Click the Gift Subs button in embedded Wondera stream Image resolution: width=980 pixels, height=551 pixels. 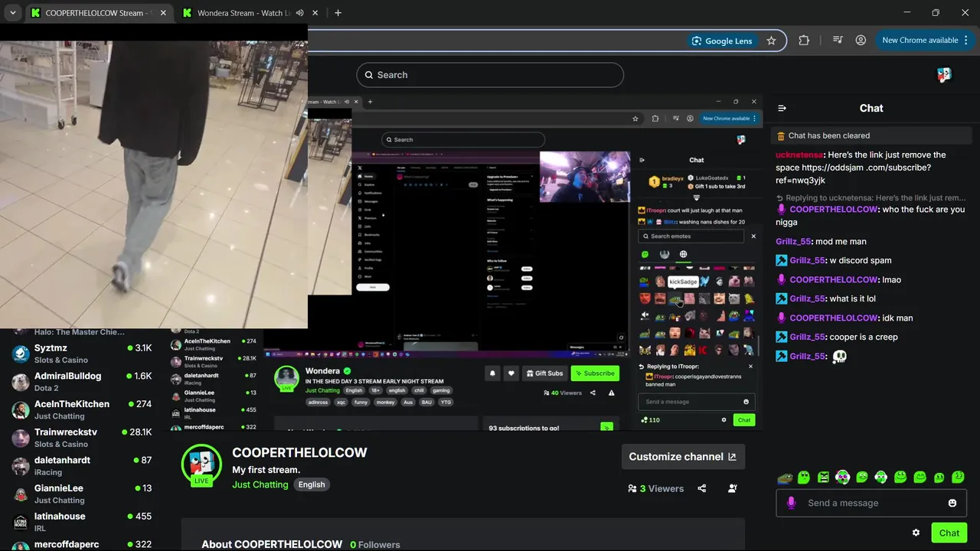[544, 373]
